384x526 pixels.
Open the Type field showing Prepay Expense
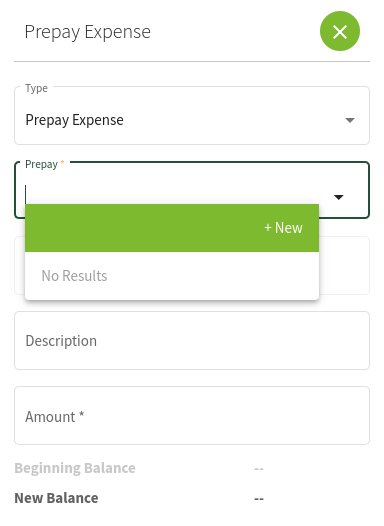[x=192, y=116]
